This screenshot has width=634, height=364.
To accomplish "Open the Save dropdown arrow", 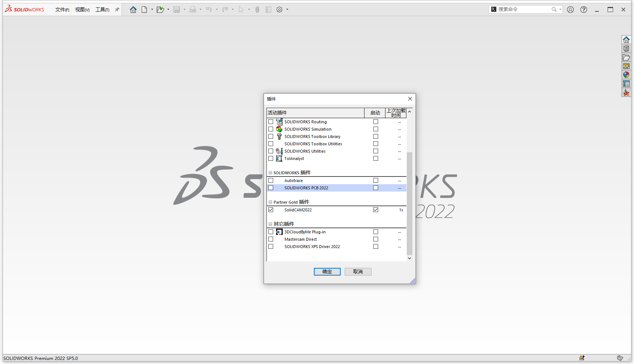I will 184,10.
